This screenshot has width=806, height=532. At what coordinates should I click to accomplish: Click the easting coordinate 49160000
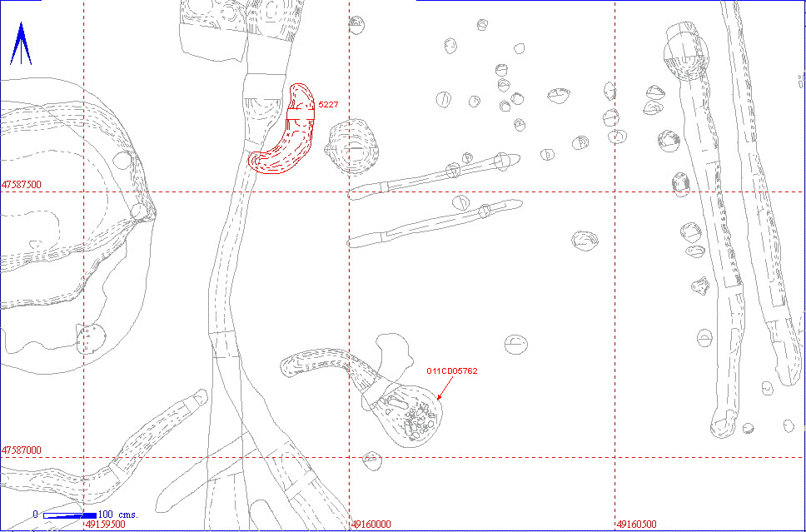coord(371,525)
